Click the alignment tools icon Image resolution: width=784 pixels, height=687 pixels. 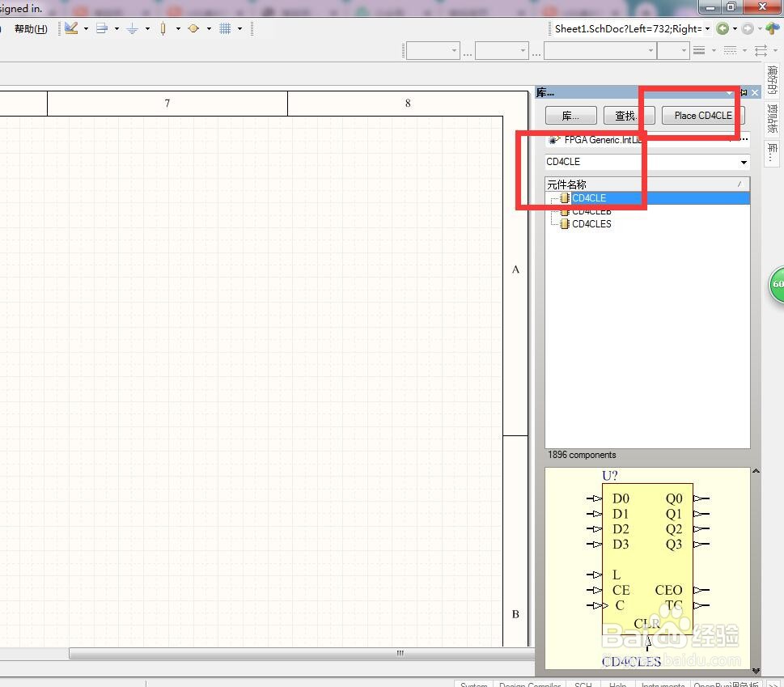point(102,28)
